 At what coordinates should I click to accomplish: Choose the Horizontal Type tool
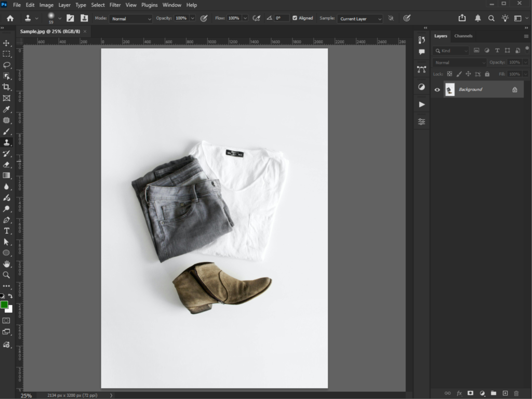(7, 231)
